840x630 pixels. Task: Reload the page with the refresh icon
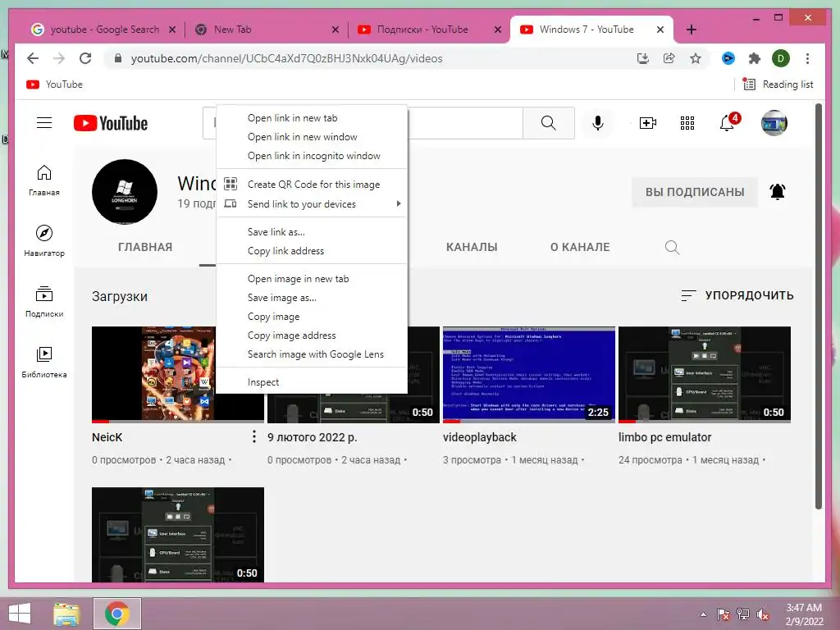(85, 58)
